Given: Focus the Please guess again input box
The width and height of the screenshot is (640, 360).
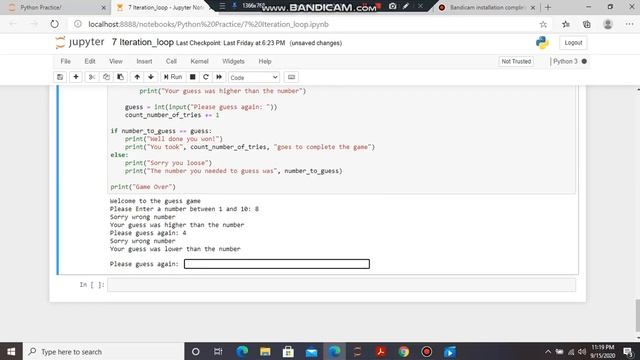Looking at the screenshot, I should point(277,264).
